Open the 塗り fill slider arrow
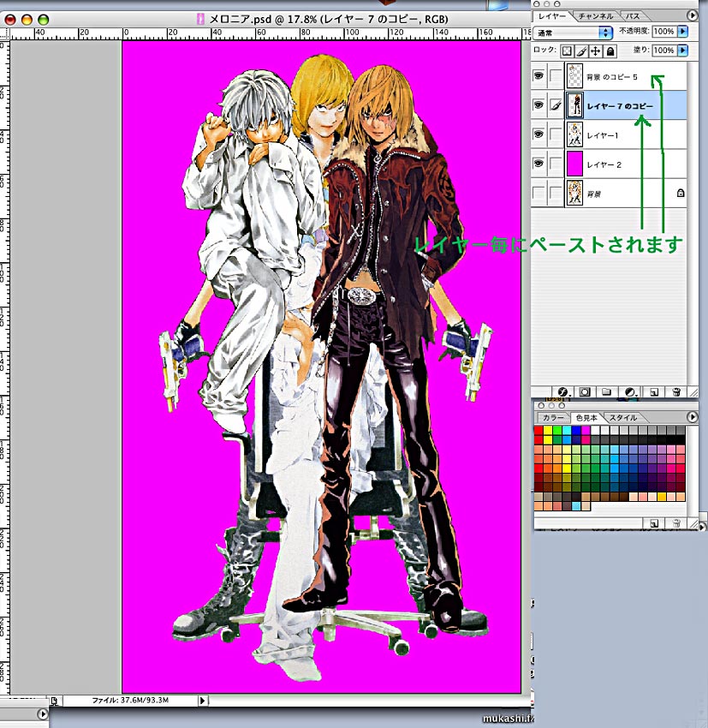Viewport: 708px width, 728px height. click(682, 50)
